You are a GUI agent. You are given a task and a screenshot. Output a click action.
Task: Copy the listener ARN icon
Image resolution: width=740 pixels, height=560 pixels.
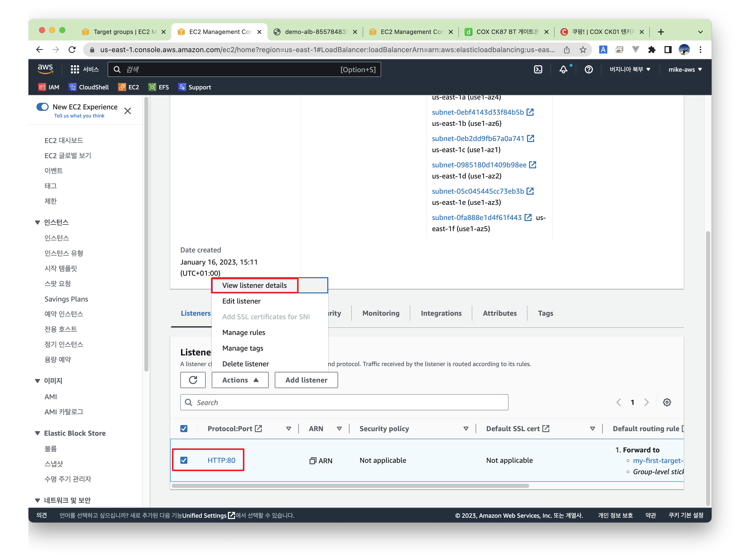click(x=313, y=461)
